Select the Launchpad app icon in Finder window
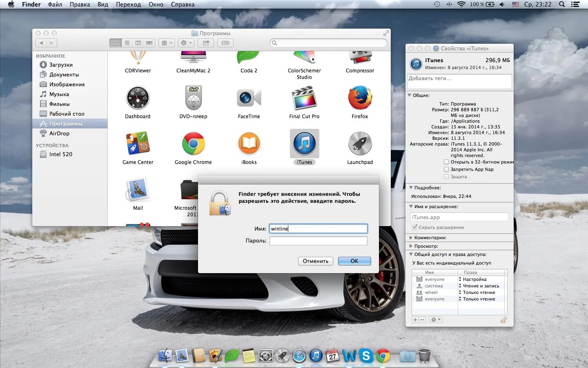Viewport: 588px width, 368px height. [360, 144]
